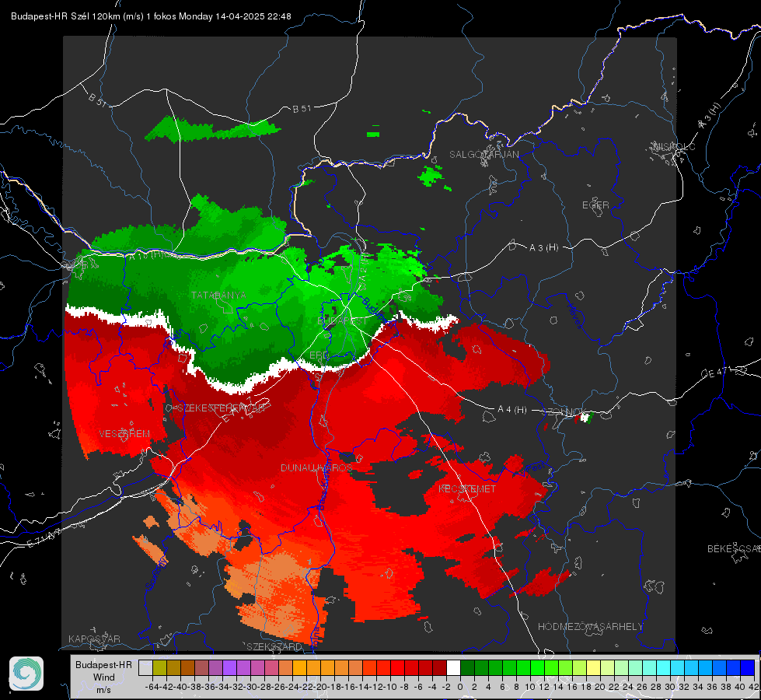The height and width of the screenshot is (700, 761).
Task: Click the A 4 (H) road label
Action: pos(512,410)
